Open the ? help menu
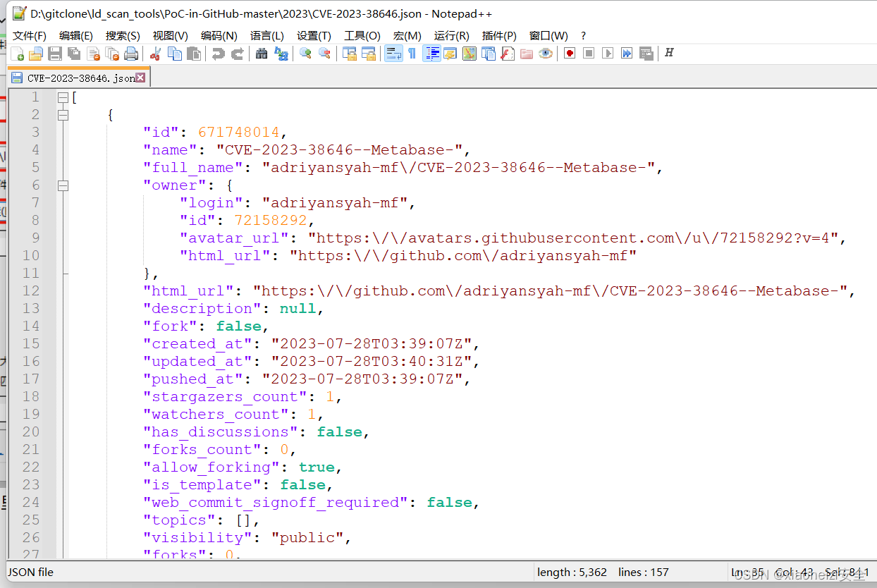Image resolution: width=877 pixels, height=588 pixels. 583,35
